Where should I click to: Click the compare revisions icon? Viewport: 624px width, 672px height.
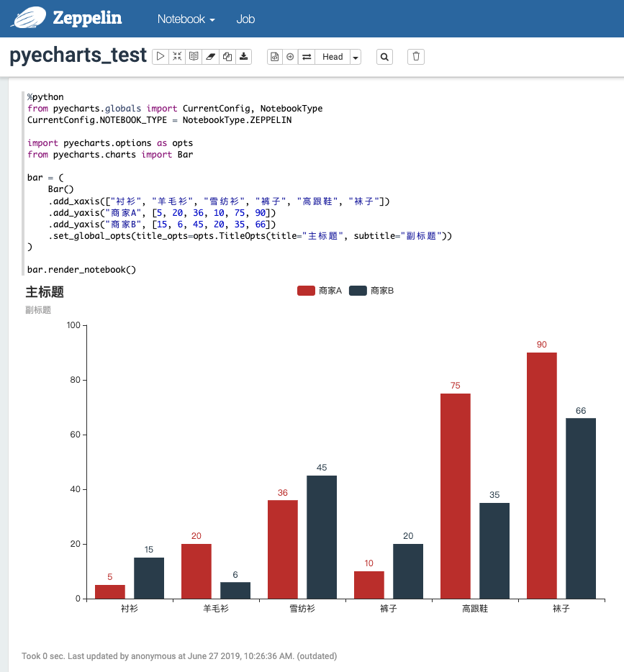pyautogui.click(x=308, y=55)
